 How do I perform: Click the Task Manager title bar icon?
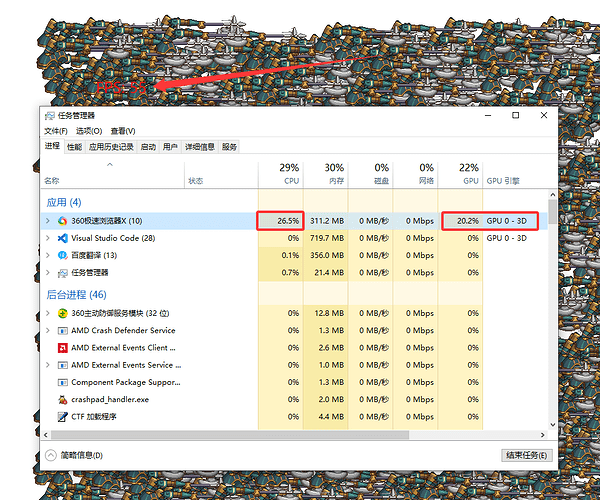pyautogui.click(x=49, y=116)
